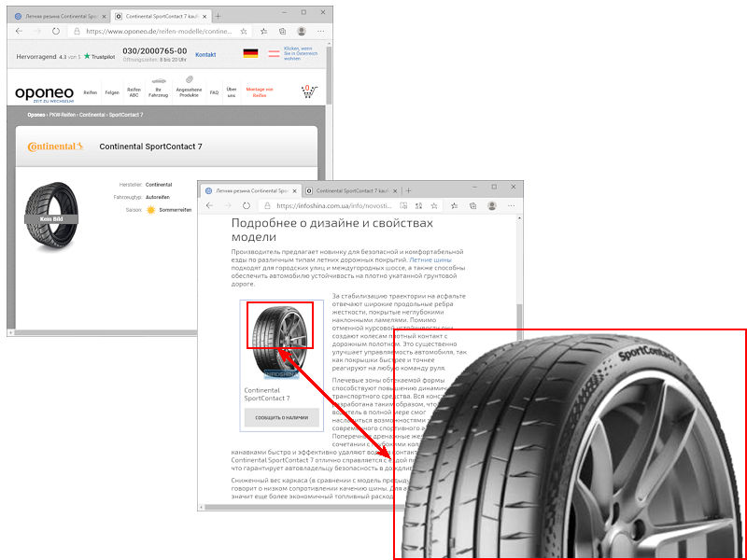
Task: Bookmark the oponeo.de page with the star
Action: 244,32
